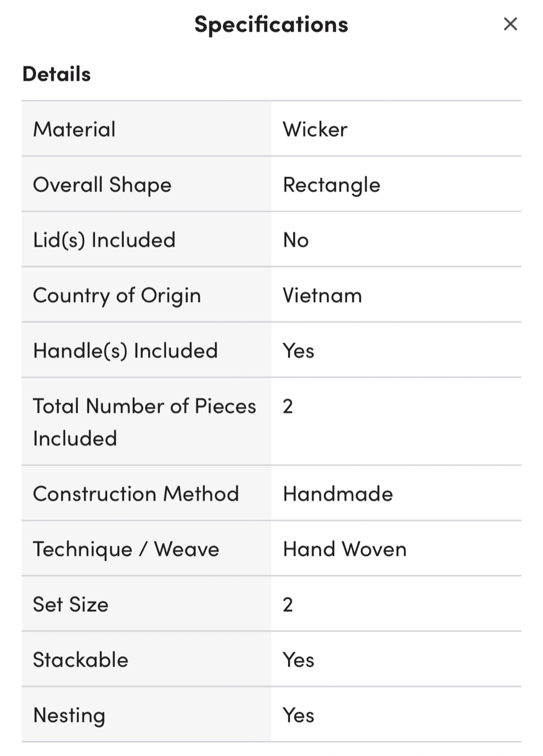The width and height of the screenshot is (543, 756).
Task: Click the Specifications title heading
Action: pyautogui.click(x=271, y=25)
